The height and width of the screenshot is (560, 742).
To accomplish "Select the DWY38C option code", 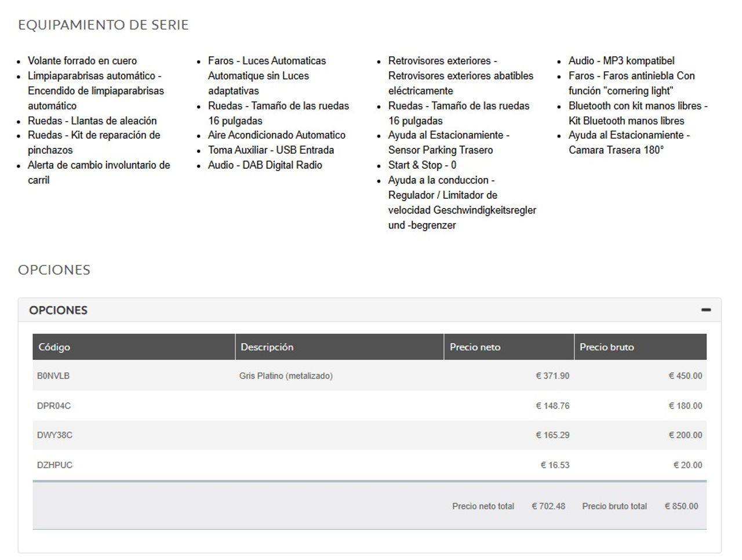I will tap(54, 435).
